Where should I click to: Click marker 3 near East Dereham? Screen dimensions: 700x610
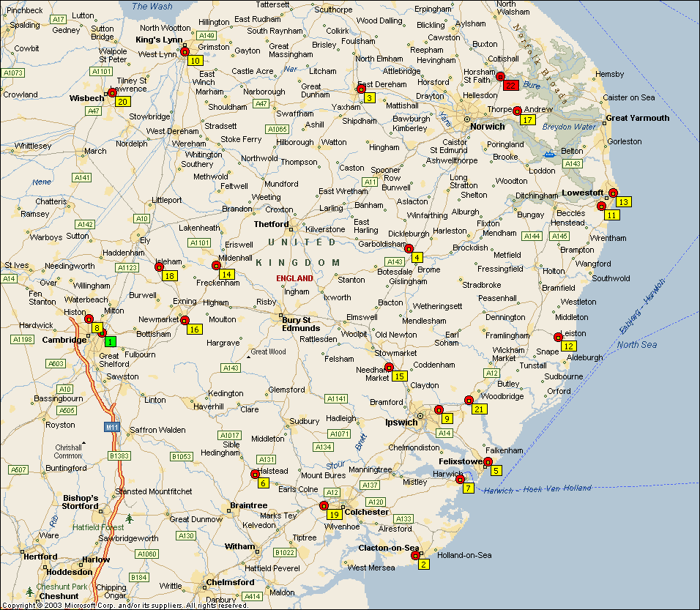tap(370, 97)
